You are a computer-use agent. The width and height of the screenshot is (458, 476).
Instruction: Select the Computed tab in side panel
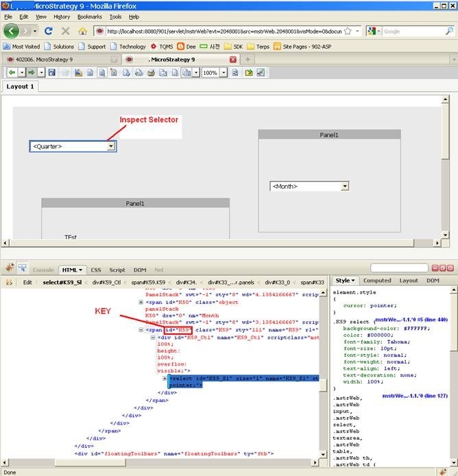376,281
